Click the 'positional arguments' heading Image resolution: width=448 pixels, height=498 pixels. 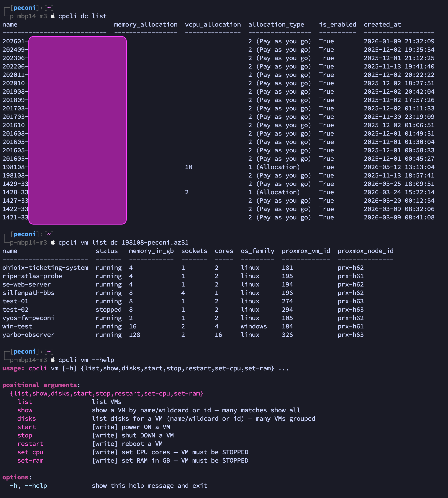40,385
